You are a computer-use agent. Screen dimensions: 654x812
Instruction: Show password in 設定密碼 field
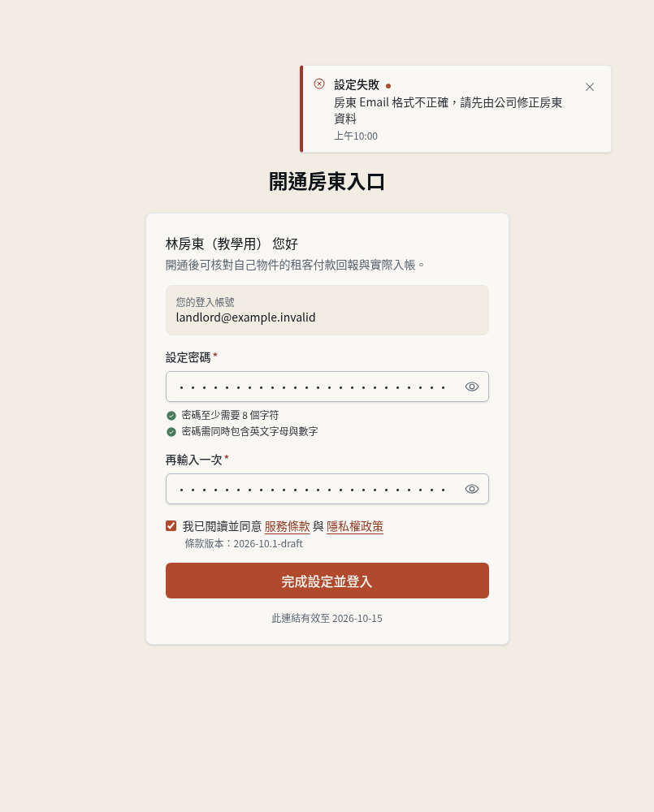tap(471, 387)
